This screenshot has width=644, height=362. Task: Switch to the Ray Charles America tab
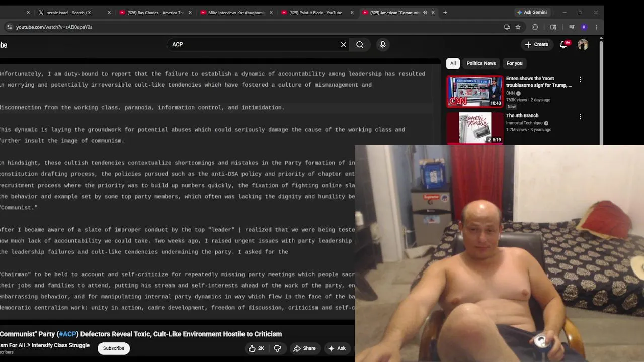[x=155, y=13]
